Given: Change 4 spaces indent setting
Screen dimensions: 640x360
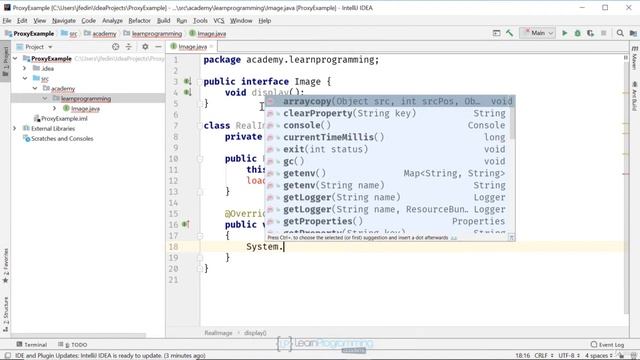Looking at the screenshot, I should pyautogui.click(x=598, y=356).
